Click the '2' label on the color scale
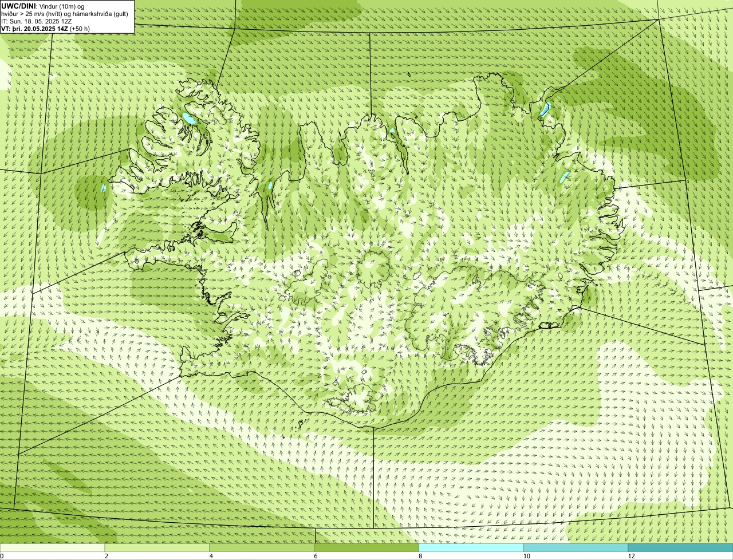Screen dimensions: 733x560 (107, 556)
